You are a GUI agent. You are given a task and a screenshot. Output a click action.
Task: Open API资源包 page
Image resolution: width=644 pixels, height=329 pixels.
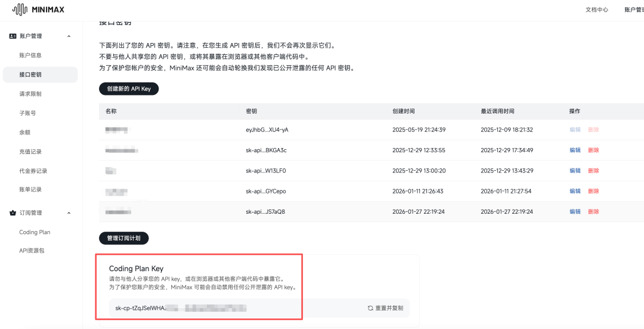32,250
